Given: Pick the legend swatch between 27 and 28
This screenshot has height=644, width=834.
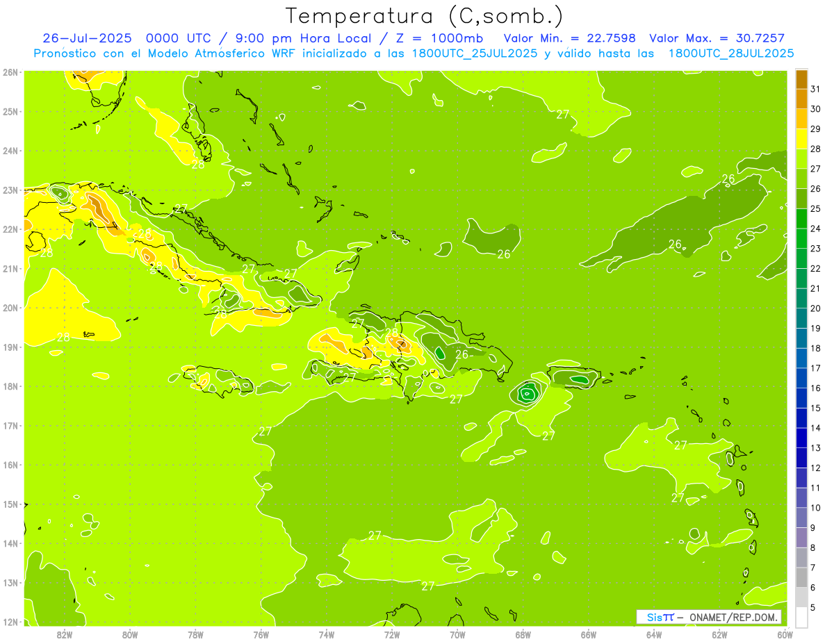Looking at the screenshot, I should pos(801,158).
